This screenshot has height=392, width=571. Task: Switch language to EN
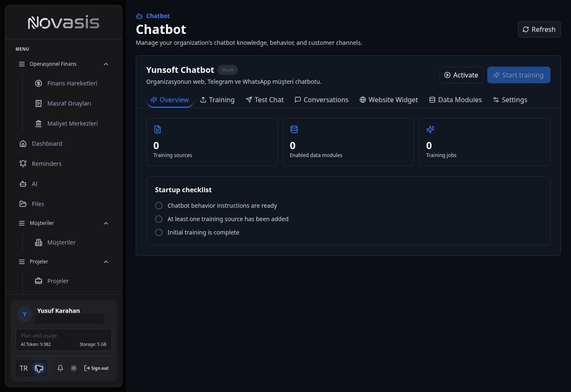pos(39,368)
